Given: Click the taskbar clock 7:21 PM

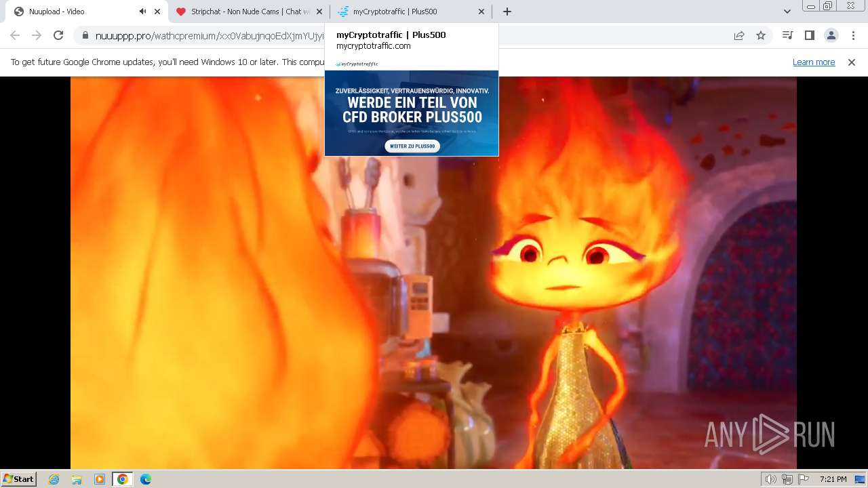Looking at the screenshot, I should [x=833, y=479].
